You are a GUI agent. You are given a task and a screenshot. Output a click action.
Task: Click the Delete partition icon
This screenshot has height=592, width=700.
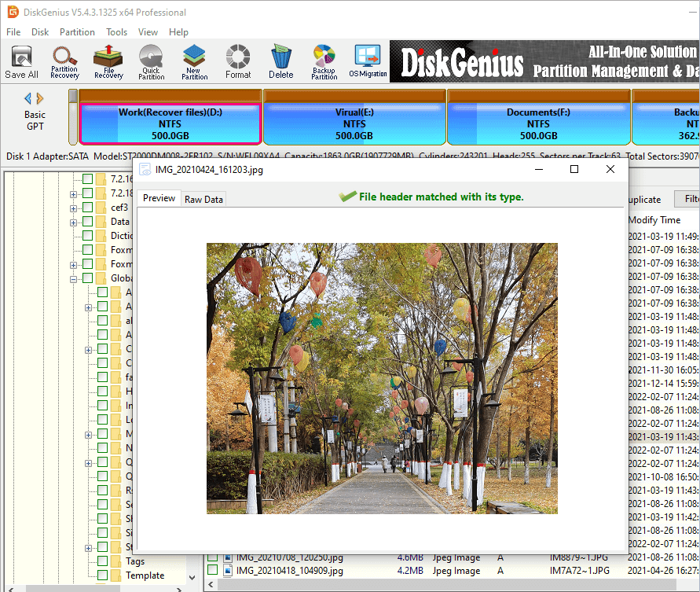tap(280, 61)
